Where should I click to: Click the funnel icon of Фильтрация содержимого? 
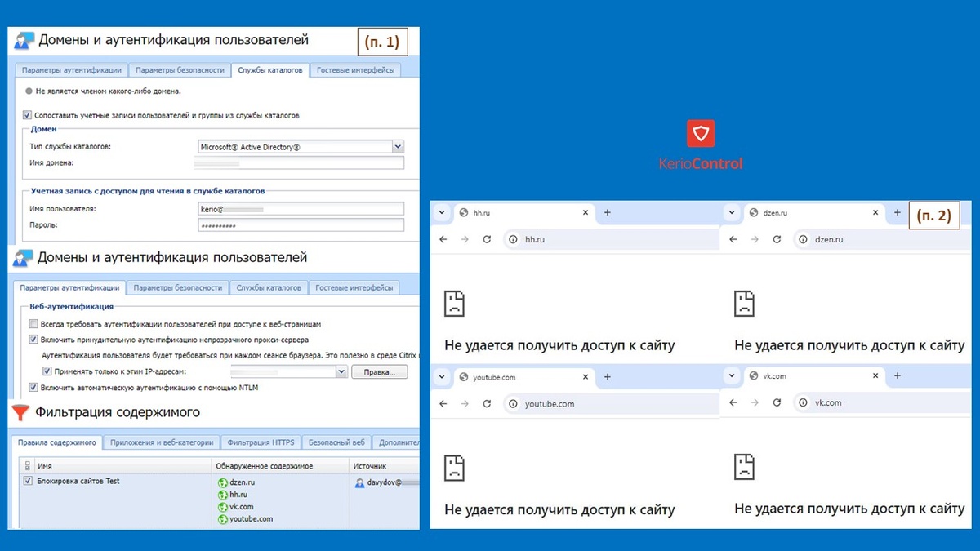[x=21, y=412]
